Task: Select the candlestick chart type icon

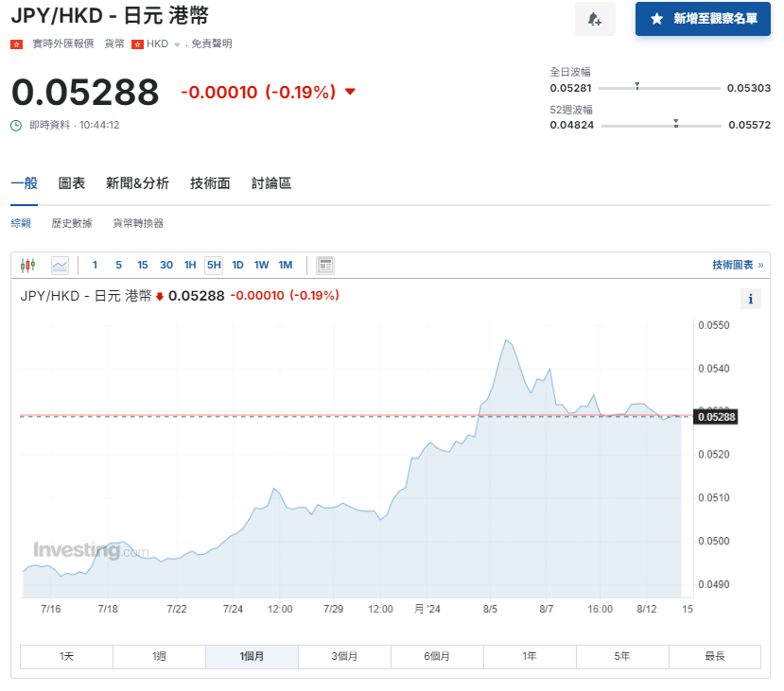Action: (x=27, y=266)
